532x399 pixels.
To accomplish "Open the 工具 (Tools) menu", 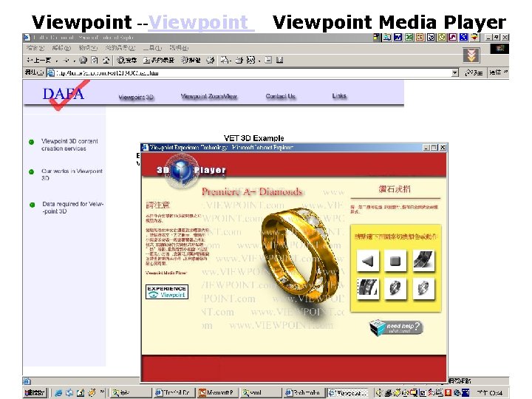I will click(152, 48).
